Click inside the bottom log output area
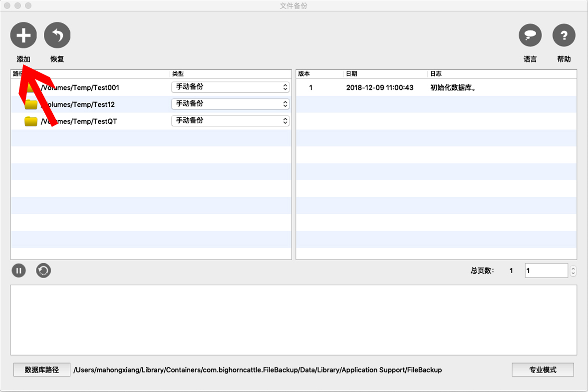The image size is (588, 392). click(x=294, y=320)
